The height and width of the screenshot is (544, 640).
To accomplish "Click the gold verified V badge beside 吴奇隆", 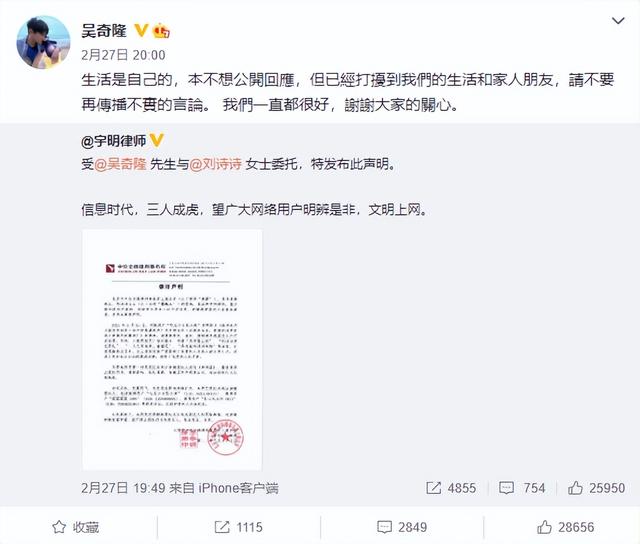I will 141,30.
